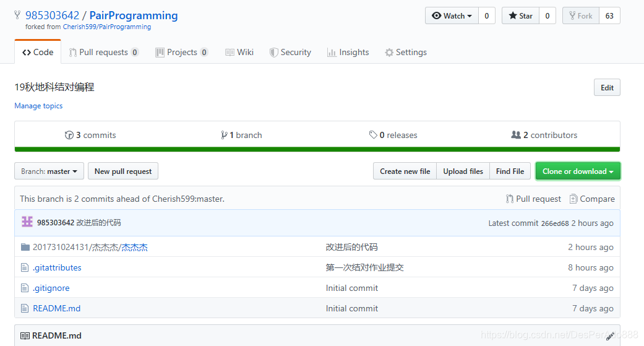Open commit message 改进后的代码 in folder row
644x346 pixels.
click(351, 247)
